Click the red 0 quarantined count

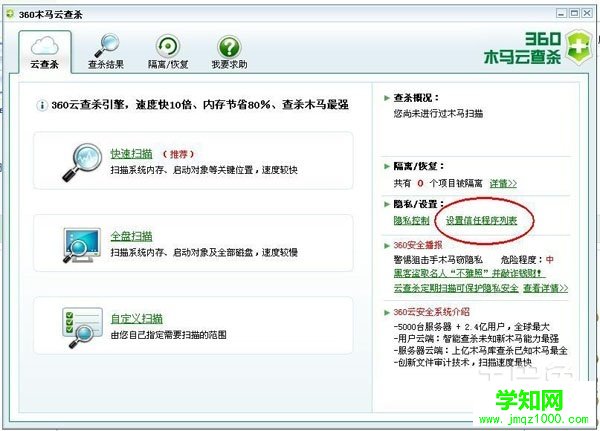(420, 183)
